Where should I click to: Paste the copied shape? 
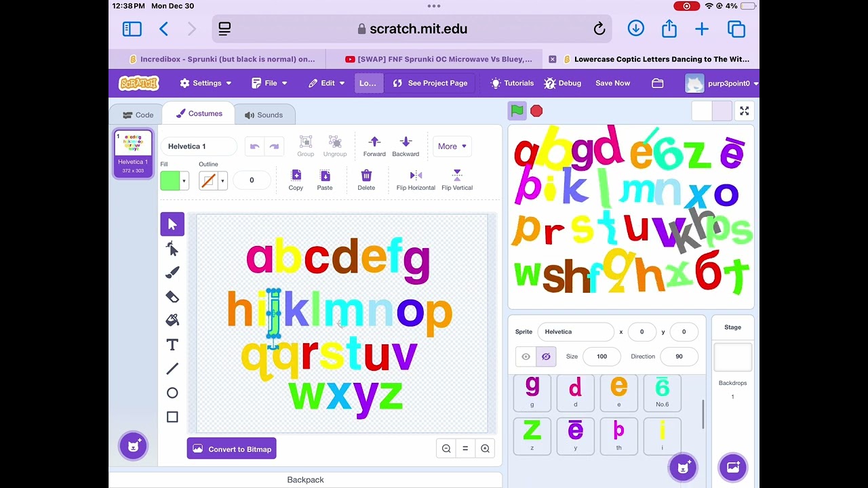pyautogui.click(x=325, y=180)
